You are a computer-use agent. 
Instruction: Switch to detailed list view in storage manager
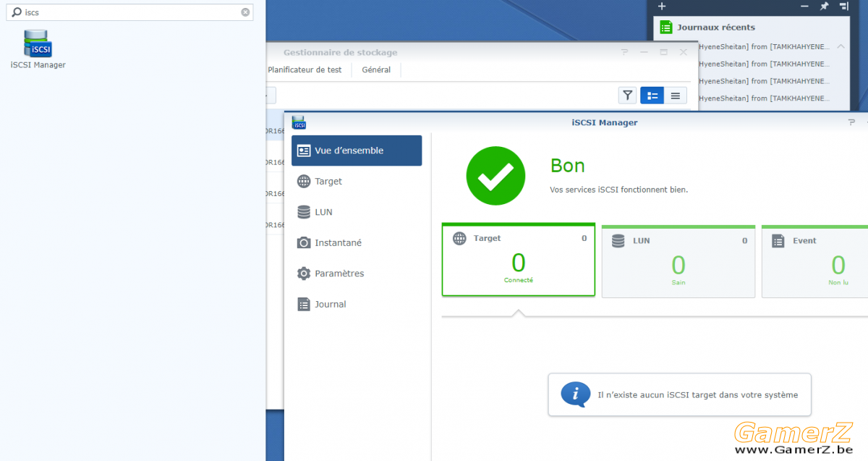pyautogui.click(x=652, y=95)
